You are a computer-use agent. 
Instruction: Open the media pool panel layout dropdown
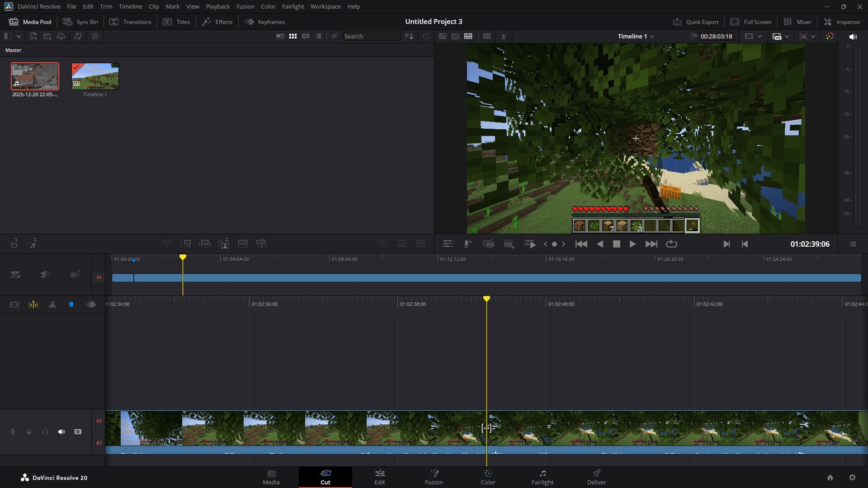pyautogui.click(x=19, y=37)
